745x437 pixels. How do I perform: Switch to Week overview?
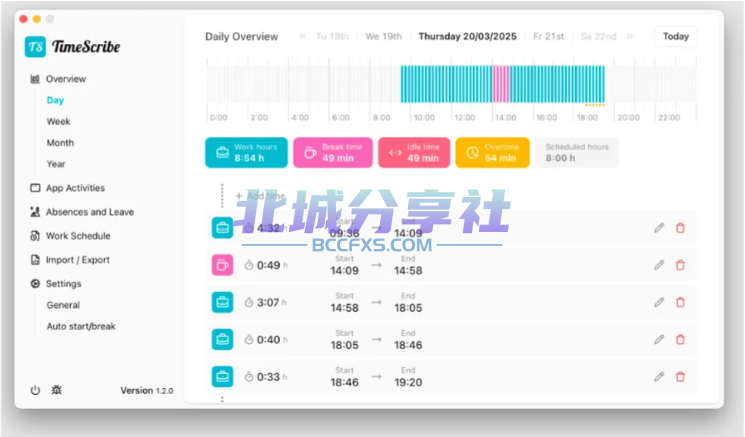[x=58, y=122]
